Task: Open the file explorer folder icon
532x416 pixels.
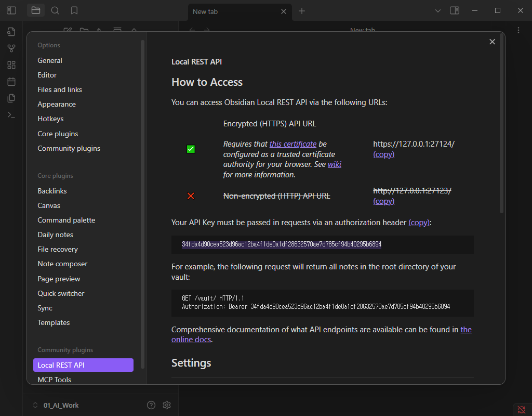Action: 36,10
